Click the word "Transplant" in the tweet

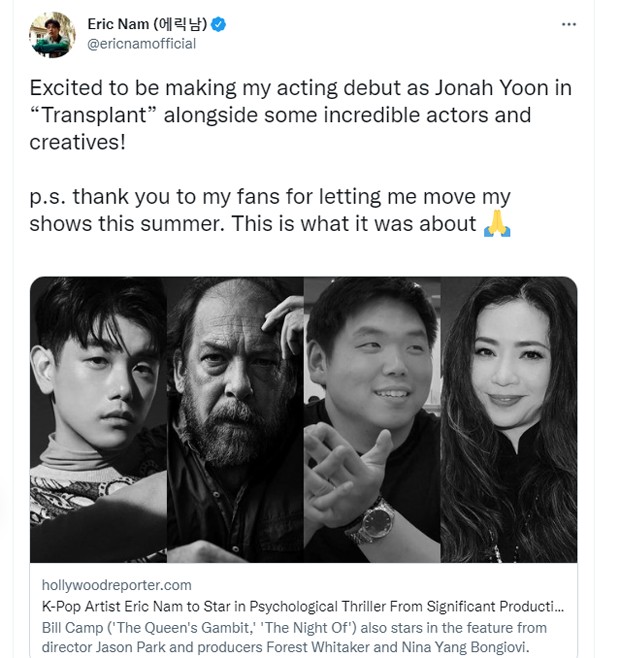tap(94, 115)
